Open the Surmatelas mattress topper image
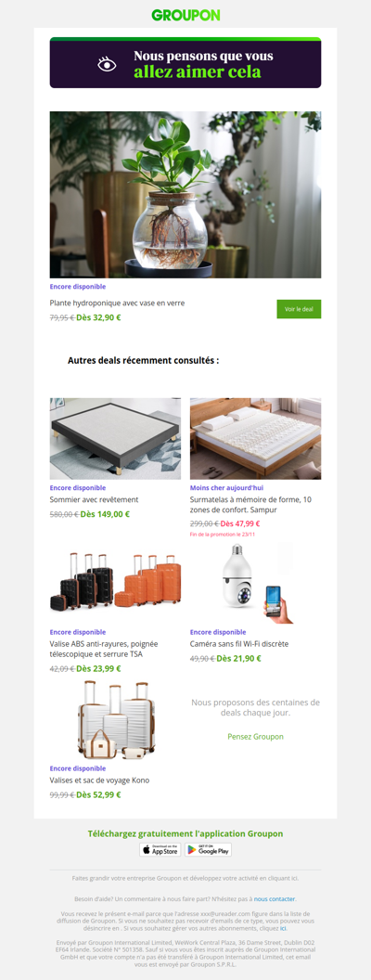This screenshot has width=371, height=980. 255,439
